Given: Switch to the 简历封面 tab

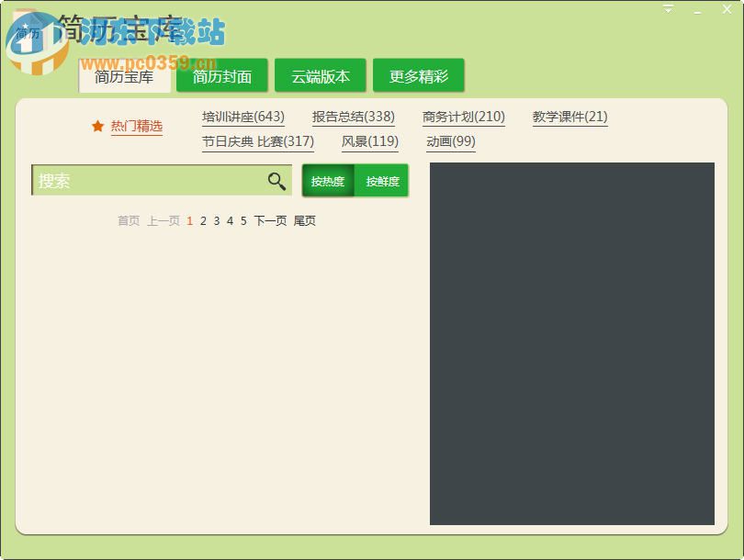Looking at the screenshot, I should tap(220, 76).
